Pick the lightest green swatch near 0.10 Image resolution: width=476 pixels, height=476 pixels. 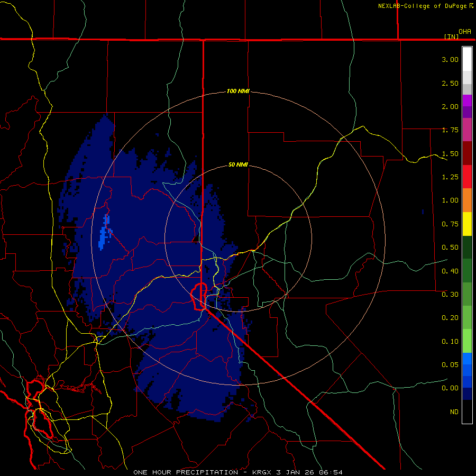pyautogui.click(x=467, y=341)
